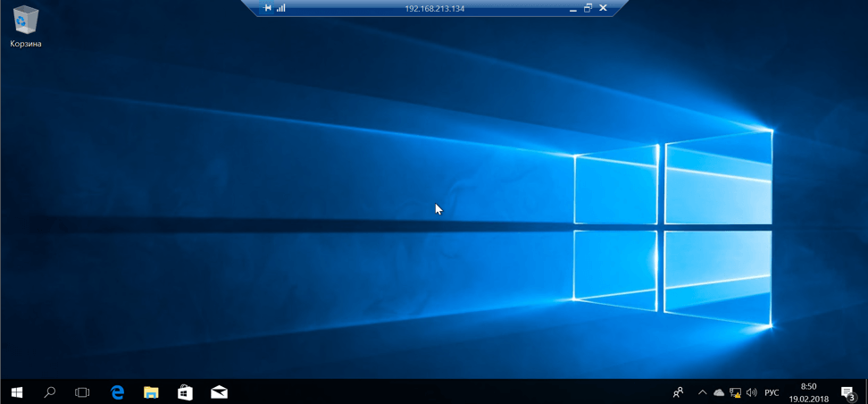Launch Microsoft Edge from taskbar

click(x=117, y=392)
